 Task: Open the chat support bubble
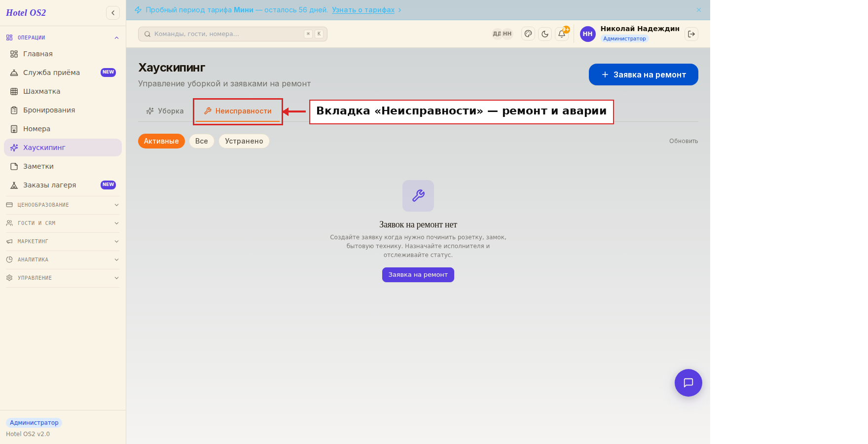point(688,383)
